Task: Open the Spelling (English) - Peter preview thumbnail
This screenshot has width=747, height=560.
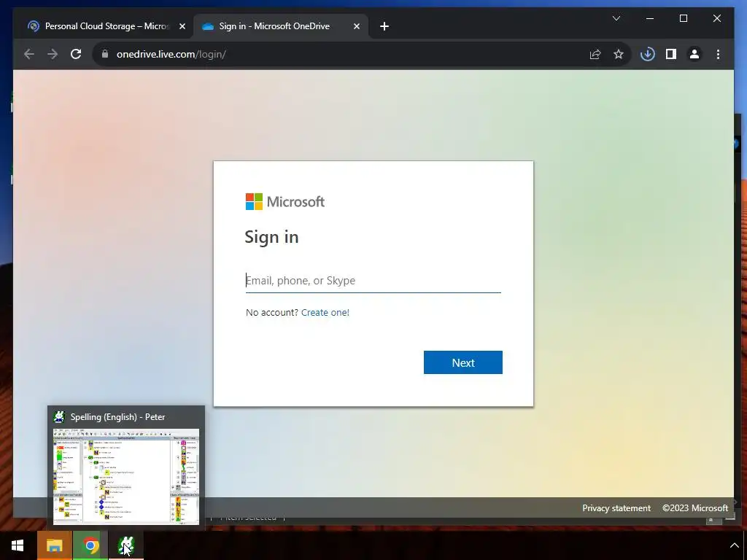Action: pos(126,476)
